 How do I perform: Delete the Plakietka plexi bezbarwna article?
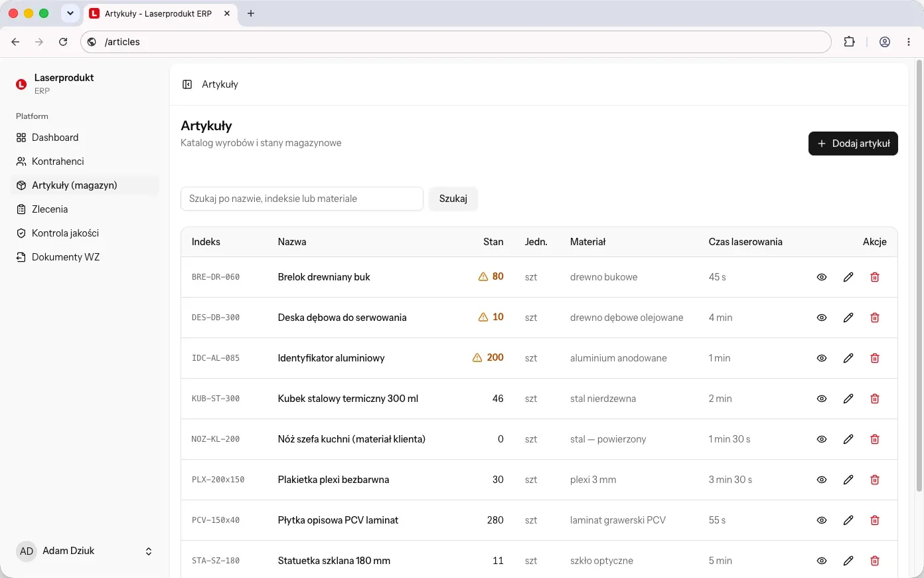[x=875, y=480]
